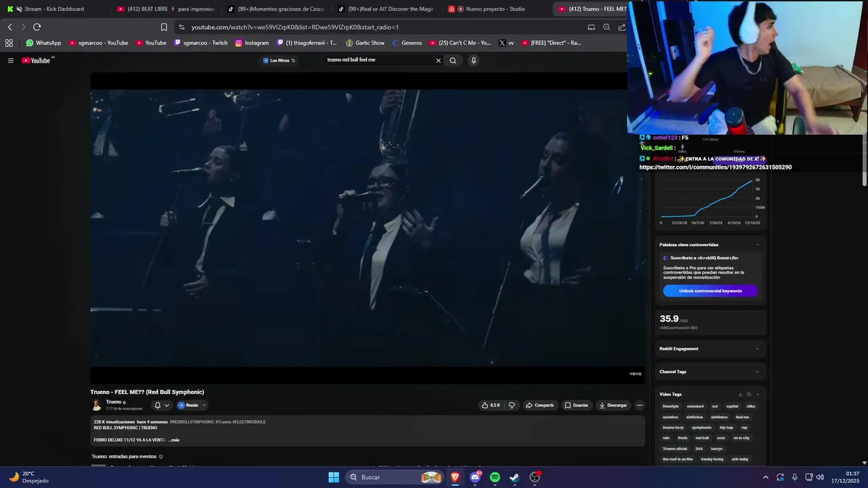This screenshot has height=488, width=868.
Task: Start voice search with the microphone
Action: pyautogui.click(x=473, y=60)
